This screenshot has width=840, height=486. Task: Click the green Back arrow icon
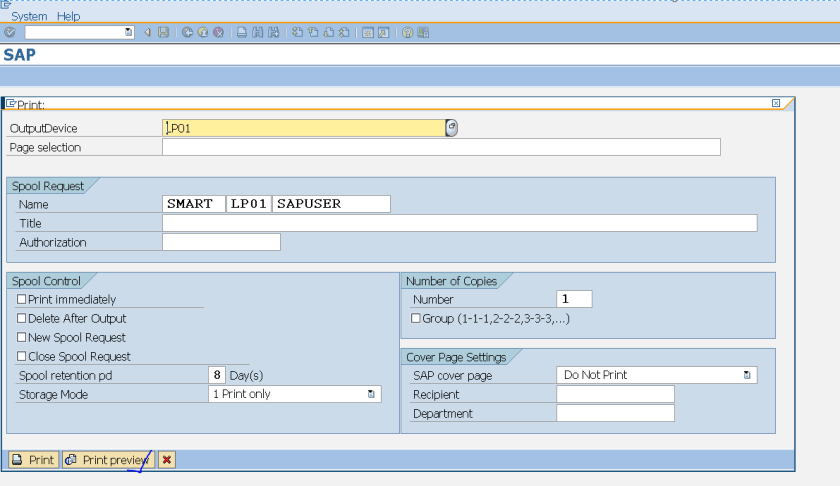click(x=187, y=33)
